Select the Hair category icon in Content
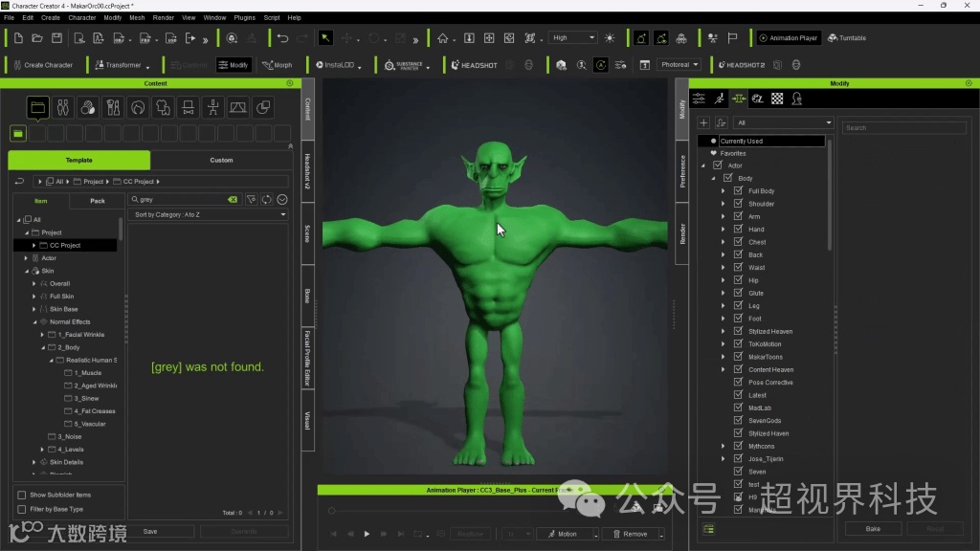 click(x=138, y=107)
